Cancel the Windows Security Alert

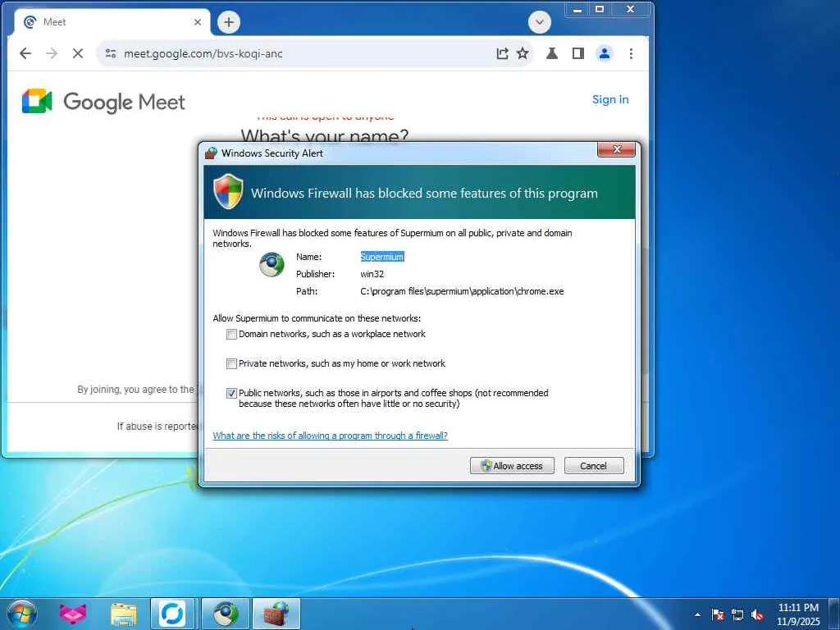pyautogui.click(x=594, y=466)
